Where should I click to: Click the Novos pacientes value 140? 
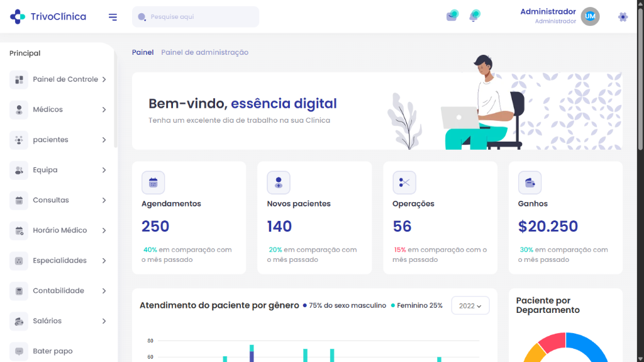279,226
